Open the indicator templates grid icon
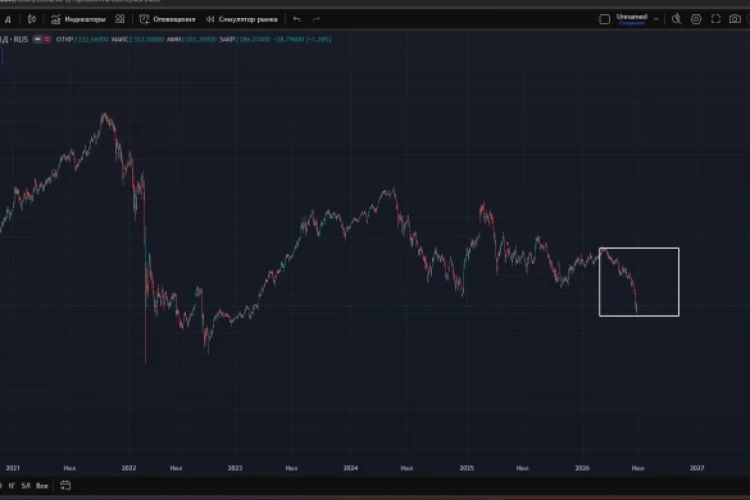The height and width of the screenshot is (500, 750). click(x=120, y=19)
